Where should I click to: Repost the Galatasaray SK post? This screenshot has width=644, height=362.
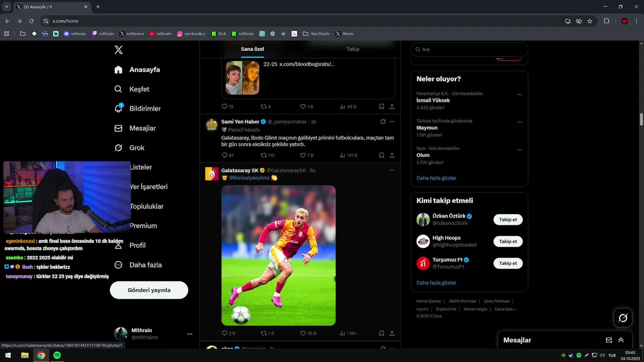click(x=267, y=333)
